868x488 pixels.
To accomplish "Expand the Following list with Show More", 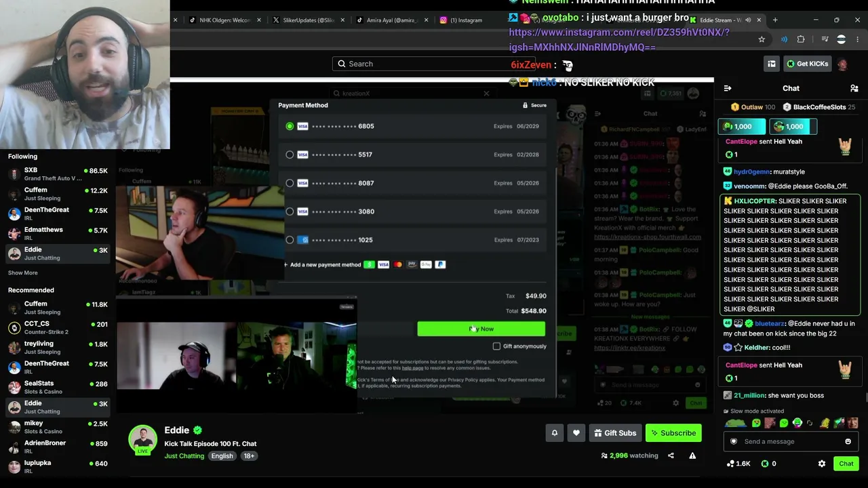I will tap(23, 273).
